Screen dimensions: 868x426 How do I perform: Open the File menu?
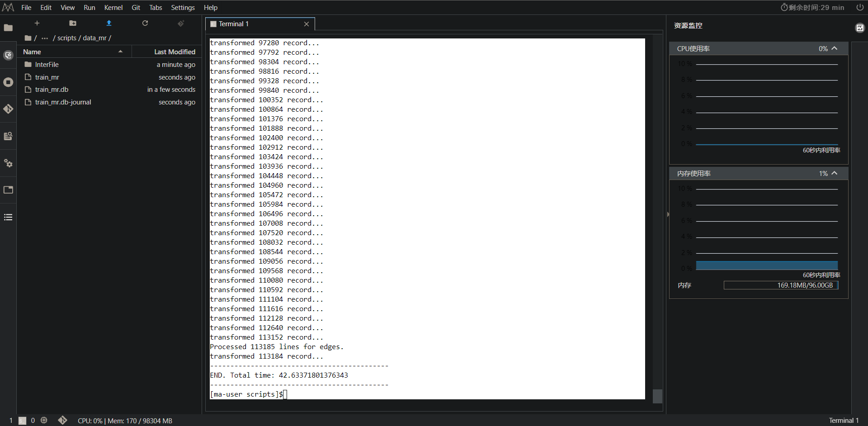coord(26,7)
